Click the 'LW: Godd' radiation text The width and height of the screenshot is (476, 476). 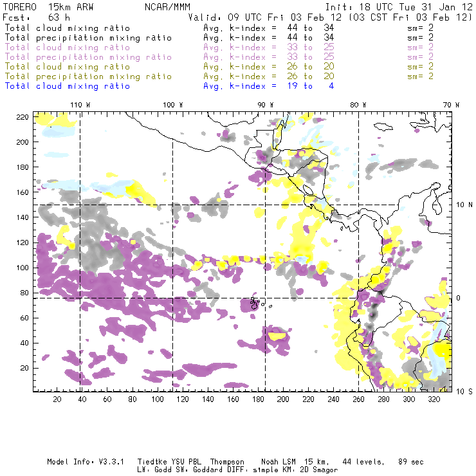(154, 470)
